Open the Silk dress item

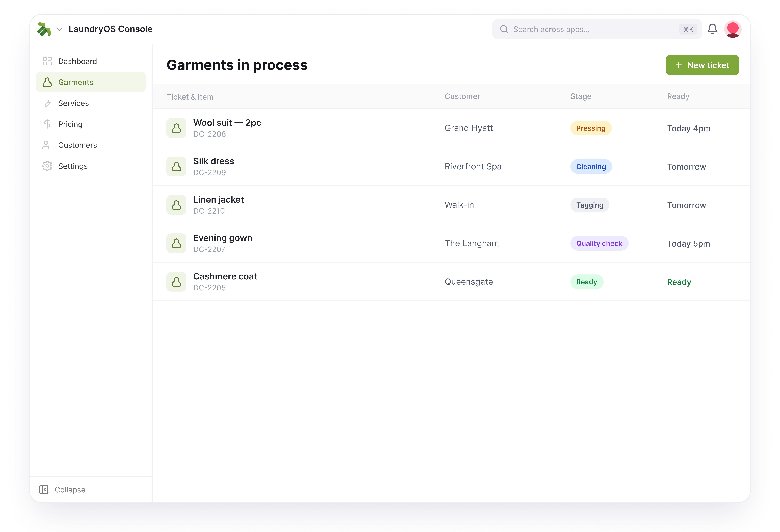click(x=213, y=161)
